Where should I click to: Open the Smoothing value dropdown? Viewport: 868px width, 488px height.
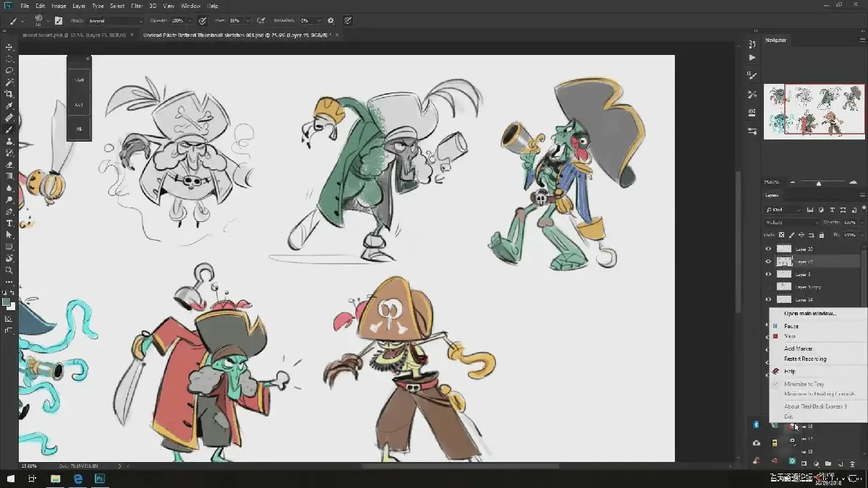[x=319, y=21]
